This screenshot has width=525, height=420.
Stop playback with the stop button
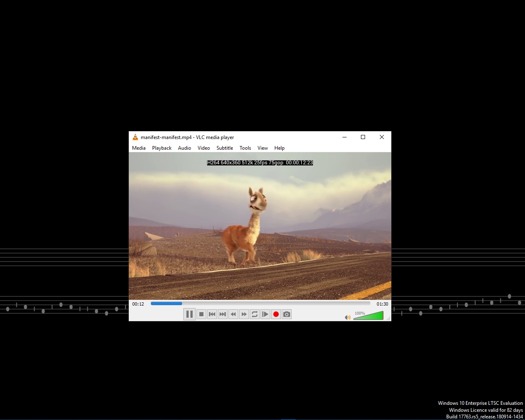coord(201,314)
